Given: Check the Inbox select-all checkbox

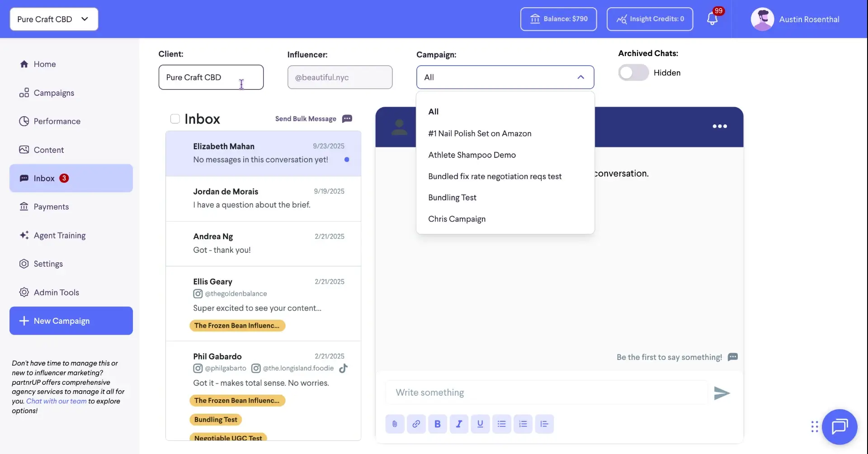Looking at the screenshot, I should tap(175, 118).
